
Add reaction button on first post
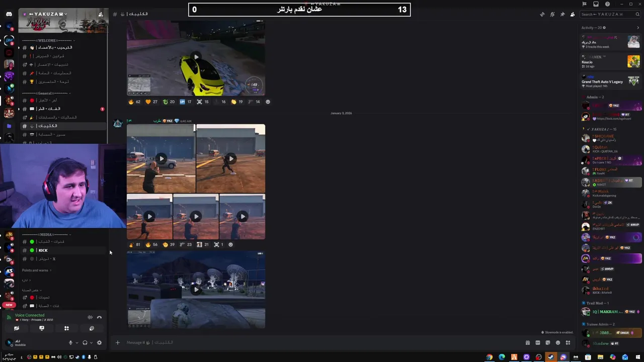(268, 102)
